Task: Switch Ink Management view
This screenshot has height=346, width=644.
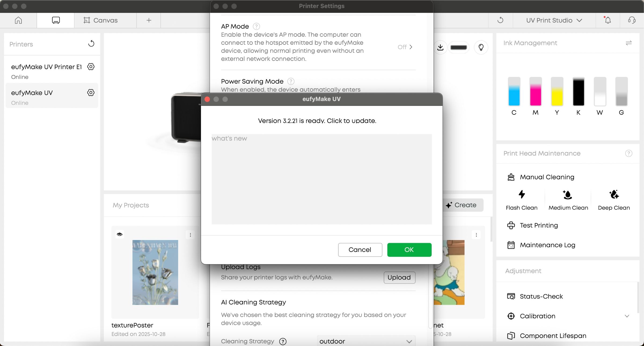Action: (628, 43)
